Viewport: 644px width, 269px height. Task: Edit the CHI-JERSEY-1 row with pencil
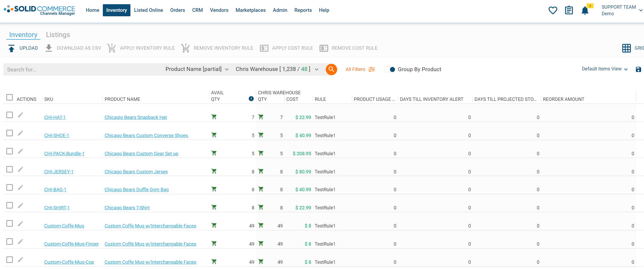tap(21, 169)
